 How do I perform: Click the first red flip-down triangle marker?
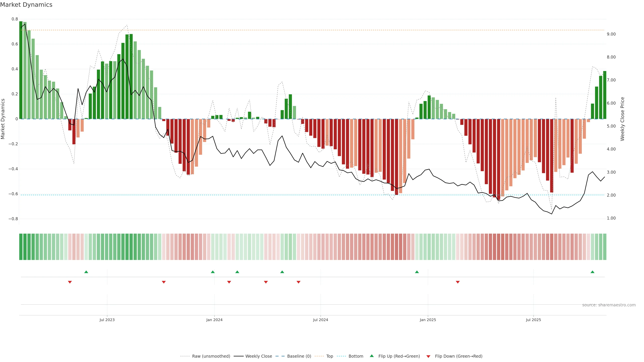point(70,282)
